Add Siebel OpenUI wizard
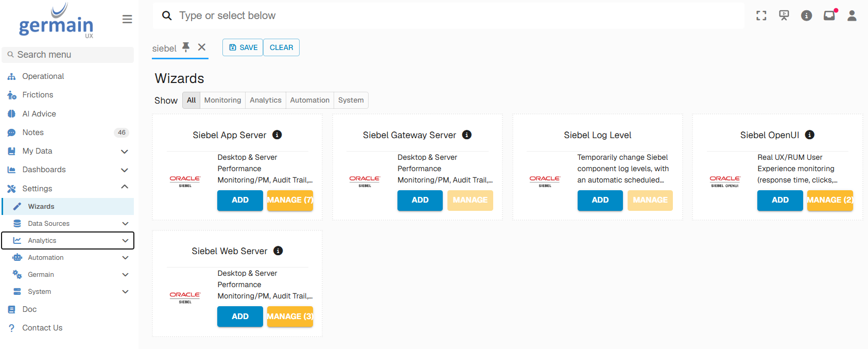Viewport: 868px width, 349px height. (780, 200)
